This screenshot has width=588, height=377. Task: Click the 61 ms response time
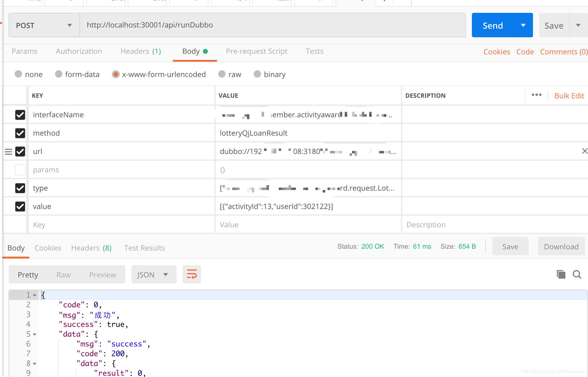click(422, 246)
